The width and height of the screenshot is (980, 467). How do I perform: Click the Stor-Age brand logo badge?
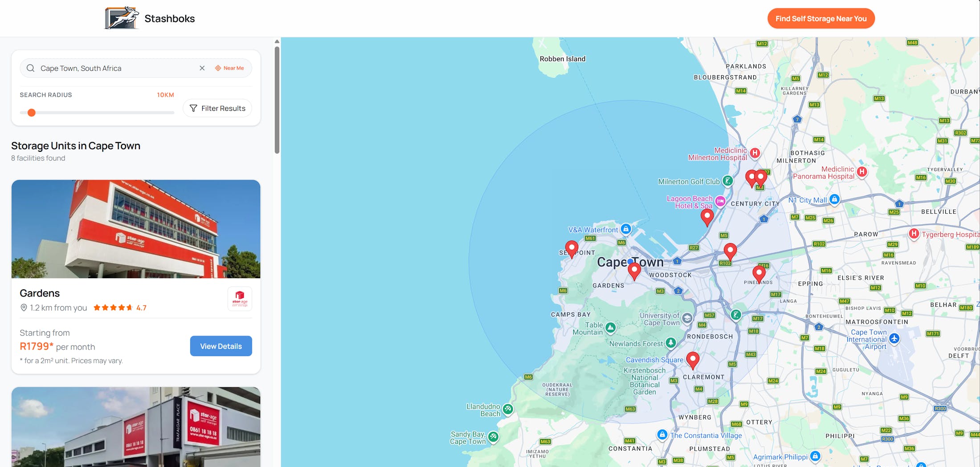240,298
